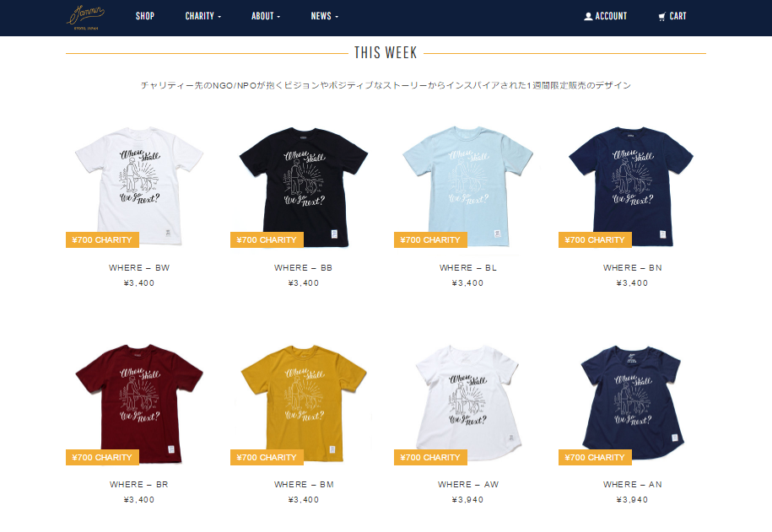Viewport: 772px width, 532px height.
Task: View the light blue WHERE – BL t-shirt
Action: 467,186
